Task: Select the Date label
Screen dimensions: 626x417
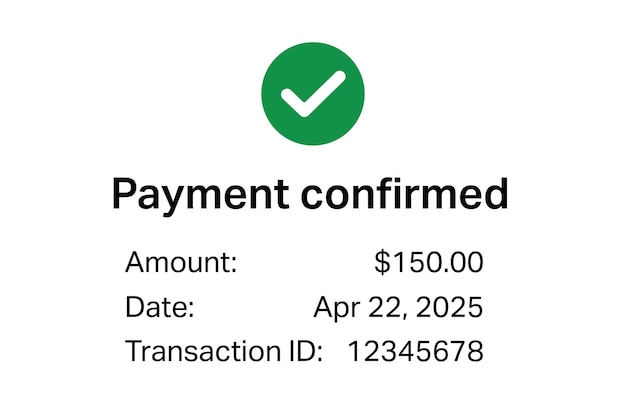Action: (160, 307)
